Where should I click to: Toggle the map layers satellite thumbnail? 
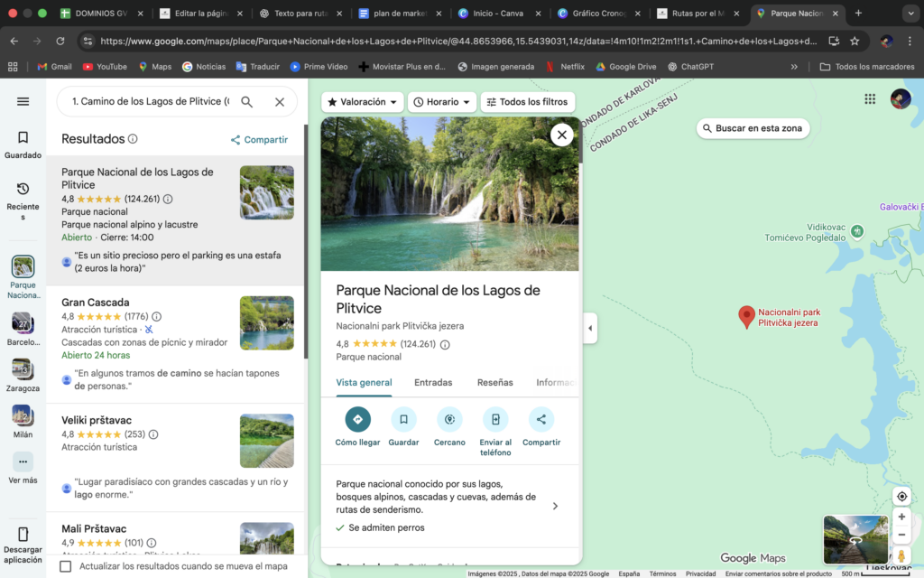[855, 539]
